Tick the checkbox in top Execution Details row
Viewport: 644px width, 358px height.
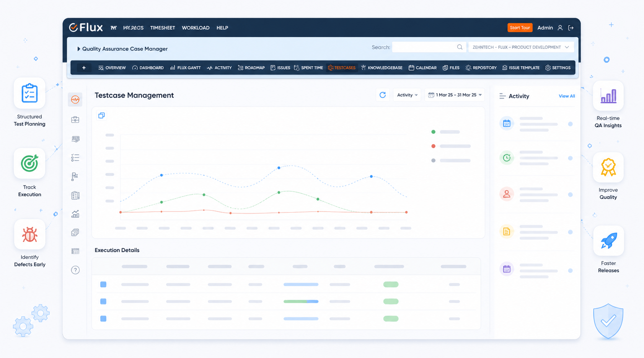pos(103,284)
